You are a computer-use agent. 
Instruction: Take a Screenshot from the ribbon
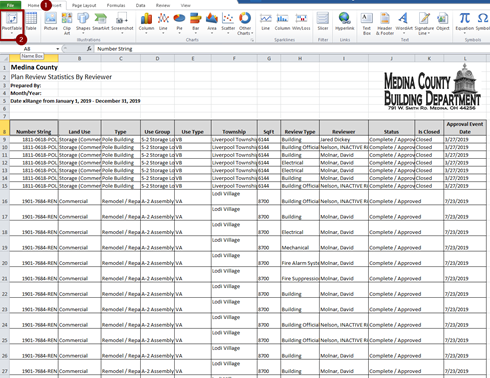[x=122, y=22]
